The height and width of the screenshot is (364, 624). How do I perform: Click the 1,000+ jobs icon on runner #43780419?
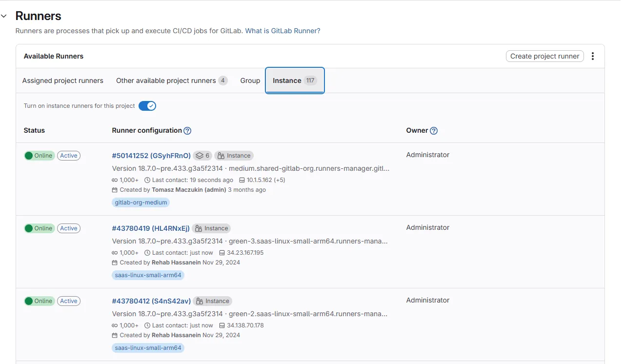116,252
